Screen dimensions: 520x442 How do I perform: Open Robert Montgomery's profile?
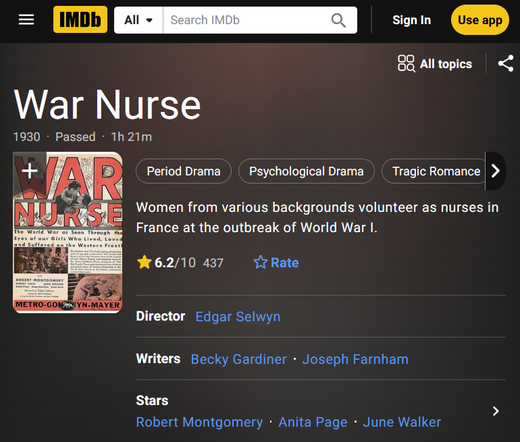point(199,422)
